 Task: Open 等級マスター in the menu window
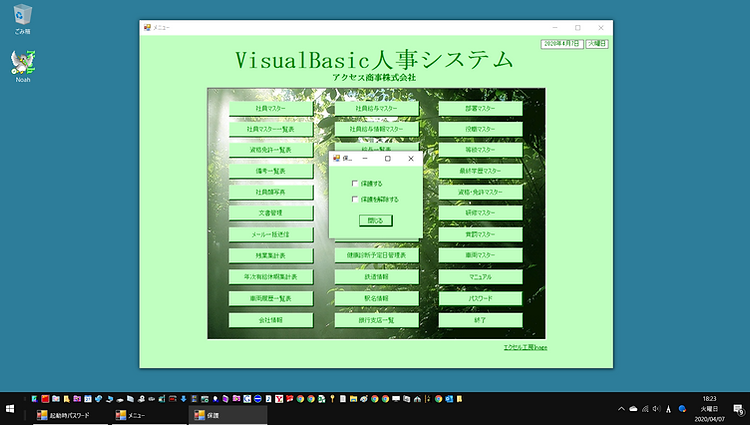[480, 150]
